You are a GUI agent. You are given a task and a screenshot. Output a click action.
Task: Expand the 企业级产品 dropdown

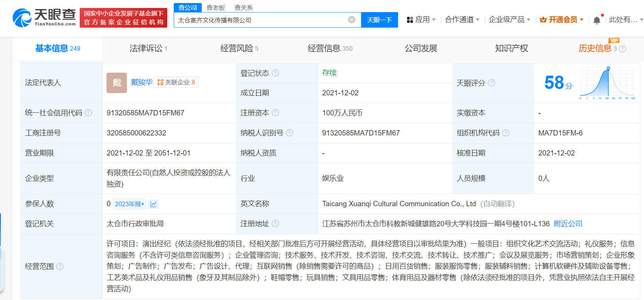click(x=510, y=20)
